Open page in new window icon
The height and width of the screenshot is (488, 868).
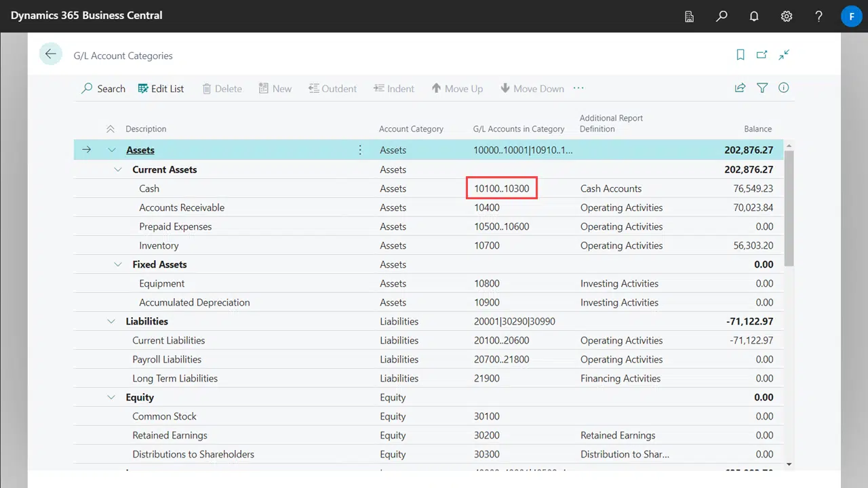tap(762, 55)
